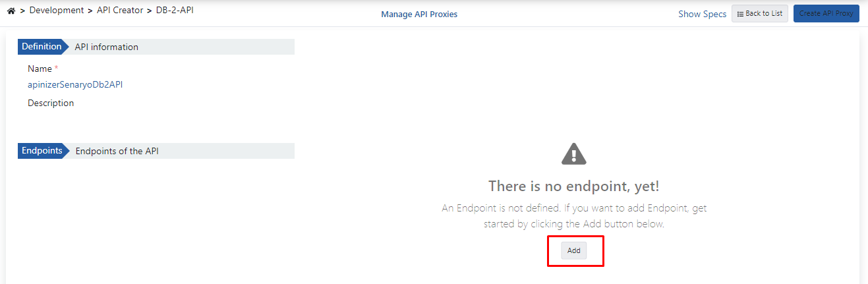Select the Endpoints section tag

coord(42,151)
